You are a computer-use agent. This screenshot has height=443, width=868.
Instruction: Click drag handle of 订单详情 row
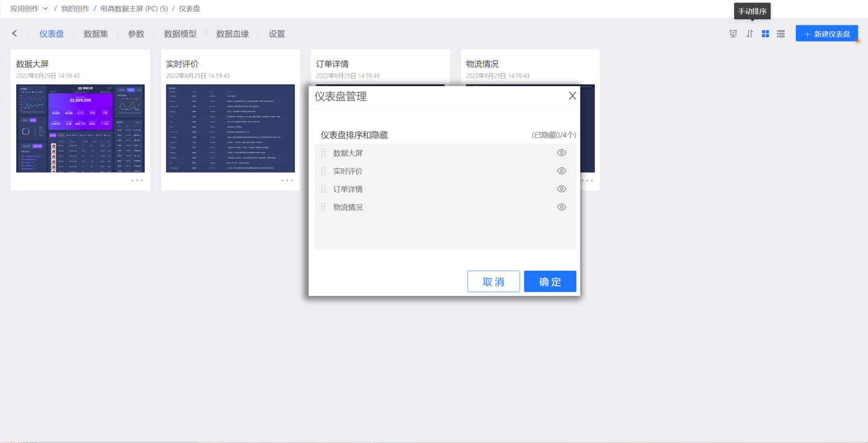[x=324, y=189]
